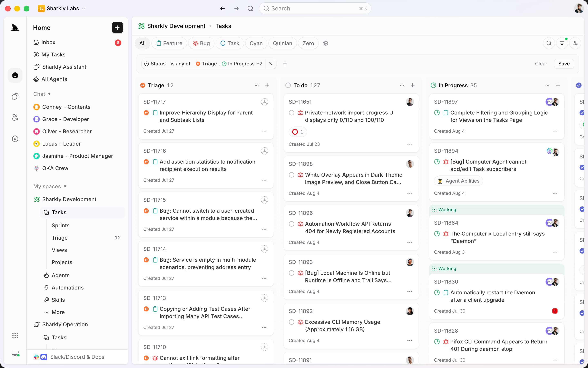
Task: Switch to the Quinlan tab
Action: [283, 43]
